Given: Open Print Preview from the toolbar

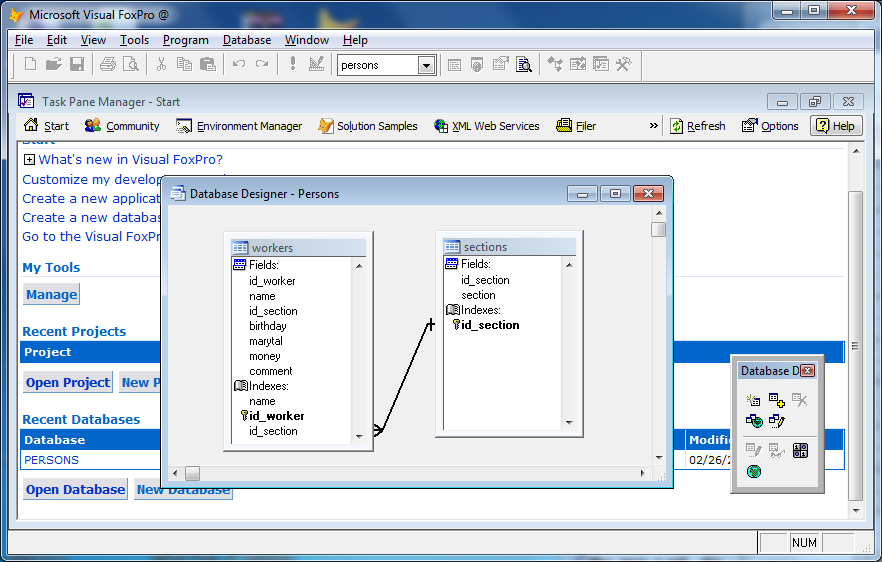Looking at the screenshot, I should [x=130, y=64].
